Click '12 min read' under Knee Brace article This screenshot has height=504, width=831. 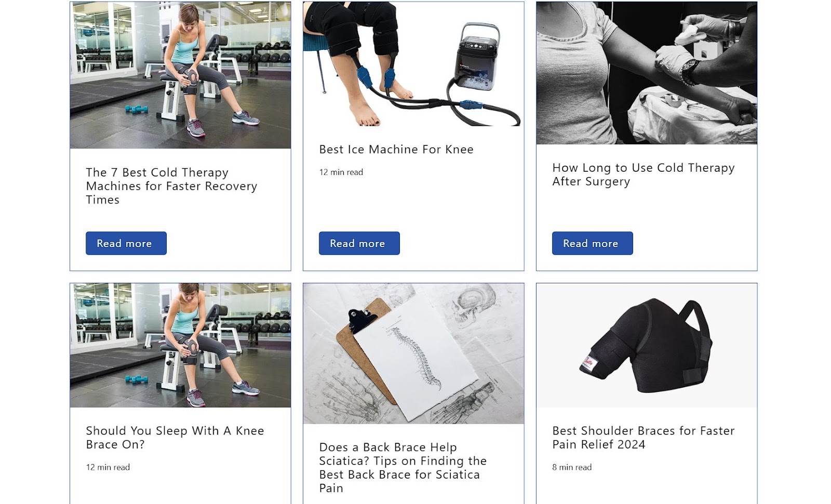point(108,467)
